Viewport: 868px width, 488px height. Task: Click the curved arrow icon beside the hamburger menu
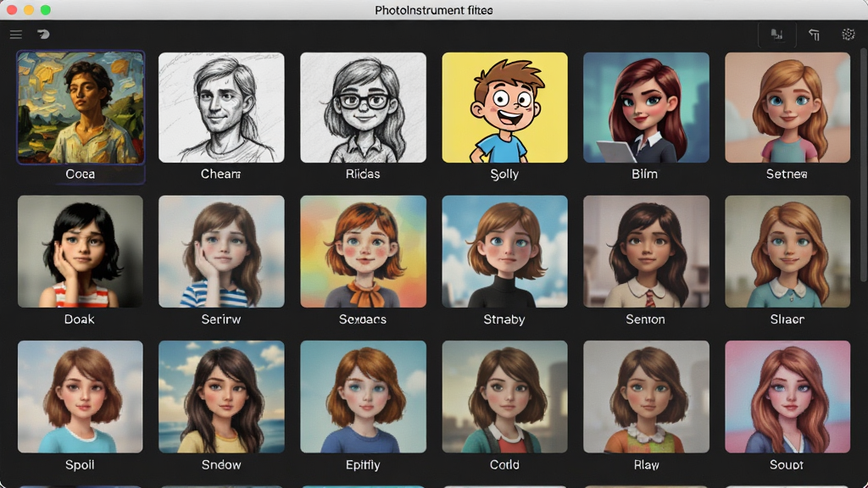click(43, 34)
